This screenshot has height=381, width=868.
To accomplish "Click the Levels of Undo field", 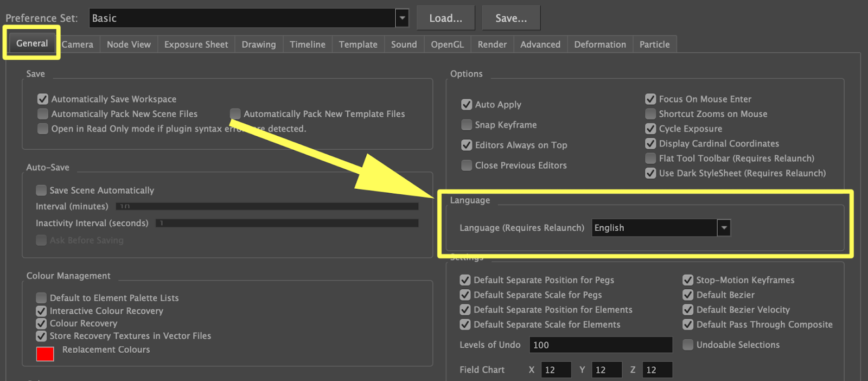I will 600,345.
